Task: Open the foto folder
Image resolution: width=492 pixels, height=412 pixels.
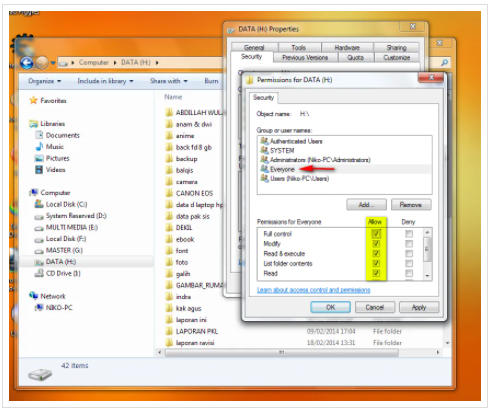Action: point(177,262)
